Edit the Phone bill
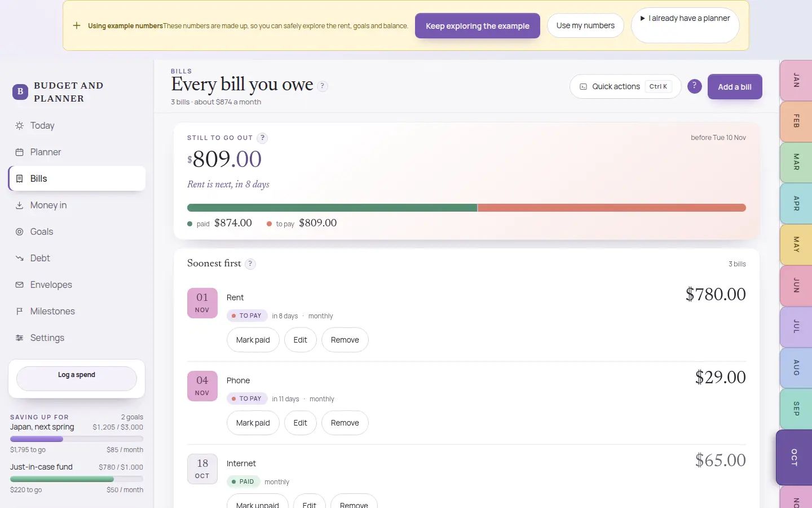This screenshot has width=812, height=508. [x=301, y=423]
